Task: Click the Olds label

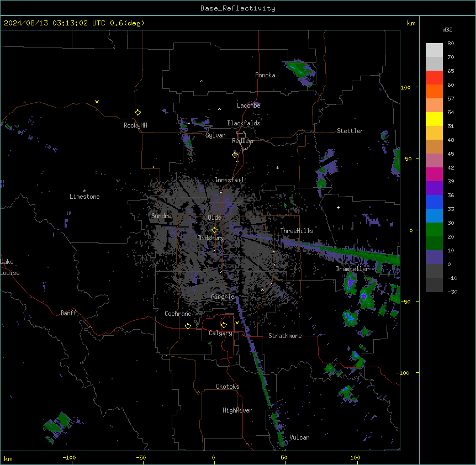Action: click(x=214, y=218)
